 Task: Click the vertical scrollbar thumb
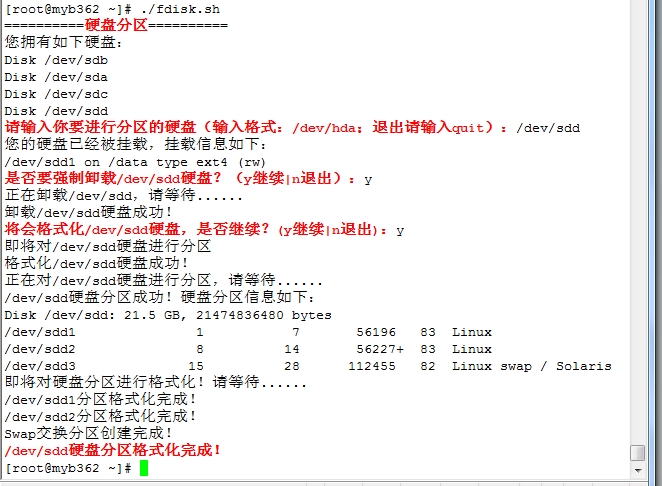click(638, 453)
